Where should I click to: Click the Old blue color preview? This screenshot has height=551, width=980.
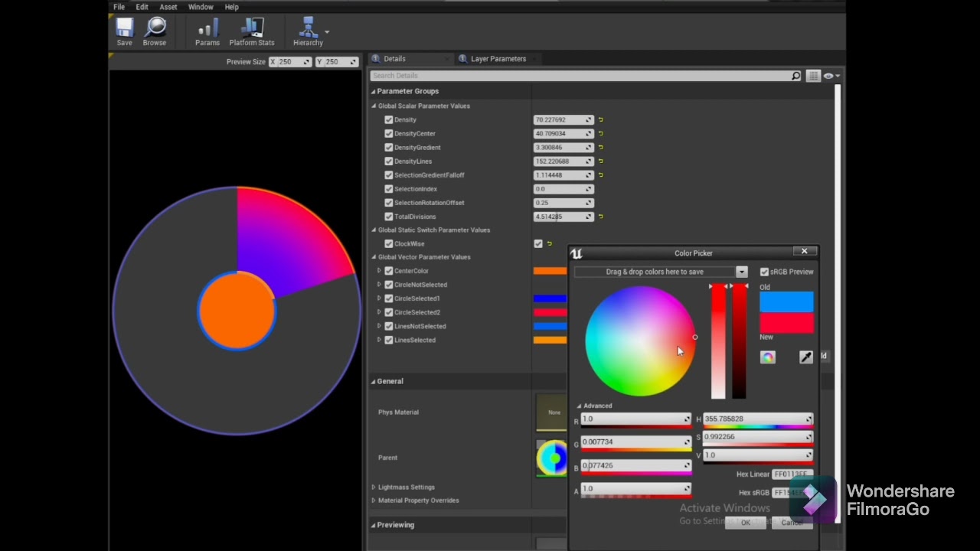pos(786,302)
